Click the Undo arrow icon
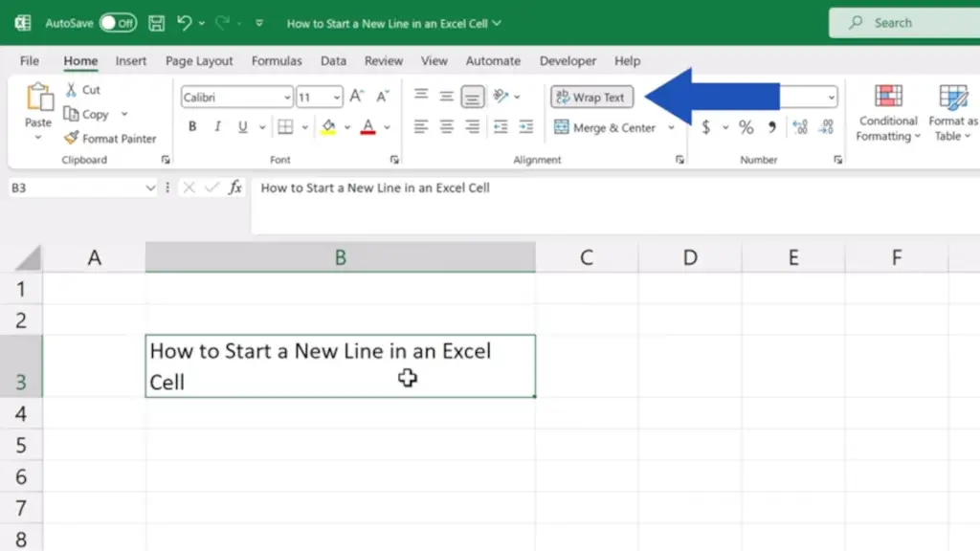The height and width of the screenshot is (551, 980). click(184, 23)
